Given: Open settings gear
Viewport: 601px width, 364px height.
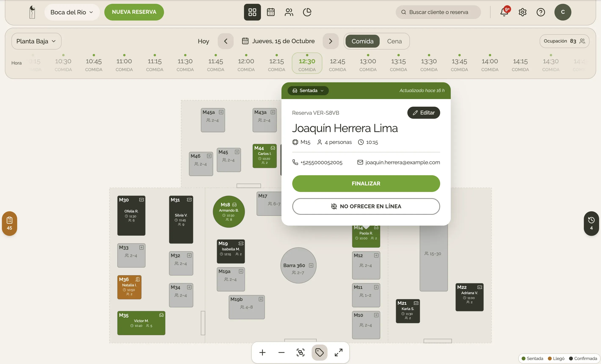Looking at the screenshot, I should [522, 12].
